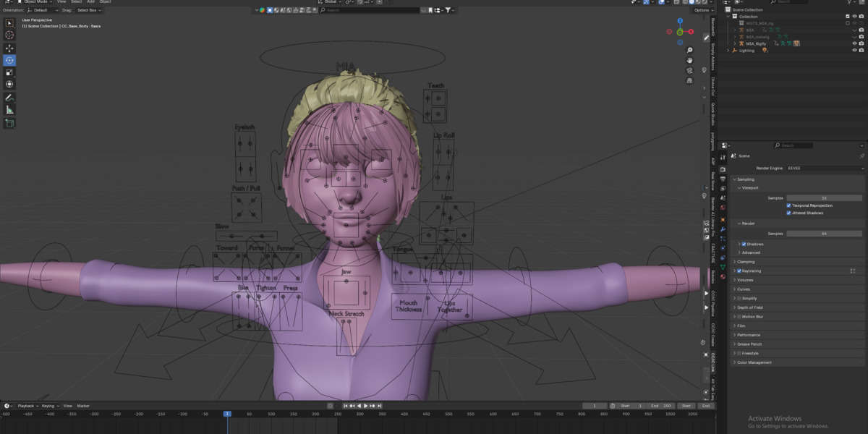The height and width of the screenshot is (434, 868).
Task: Disable the Jittered Shadows checkbox
Action: tap(788, 213)
